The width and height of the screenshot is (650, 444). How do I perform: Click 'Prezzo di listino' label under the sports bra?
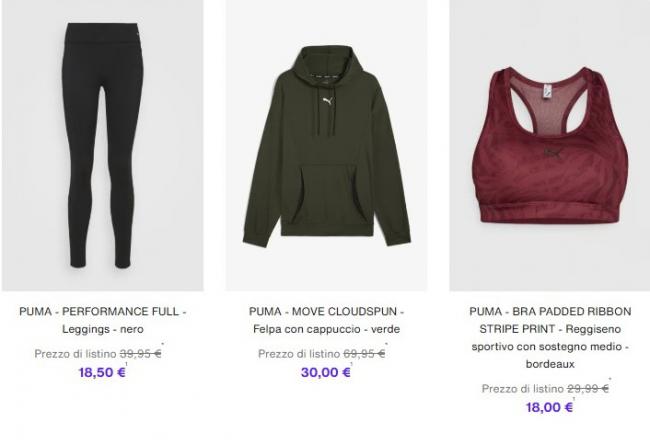(523, 388)
